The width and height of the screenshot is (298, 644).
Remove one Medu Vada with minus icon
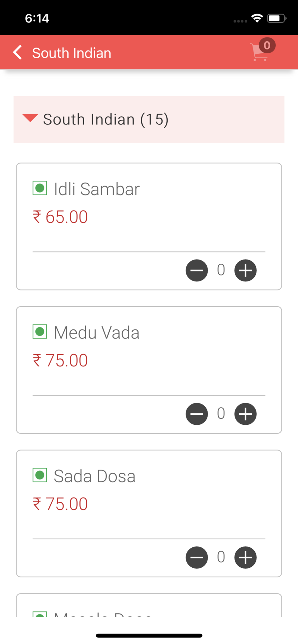click(x=197, y=414)
